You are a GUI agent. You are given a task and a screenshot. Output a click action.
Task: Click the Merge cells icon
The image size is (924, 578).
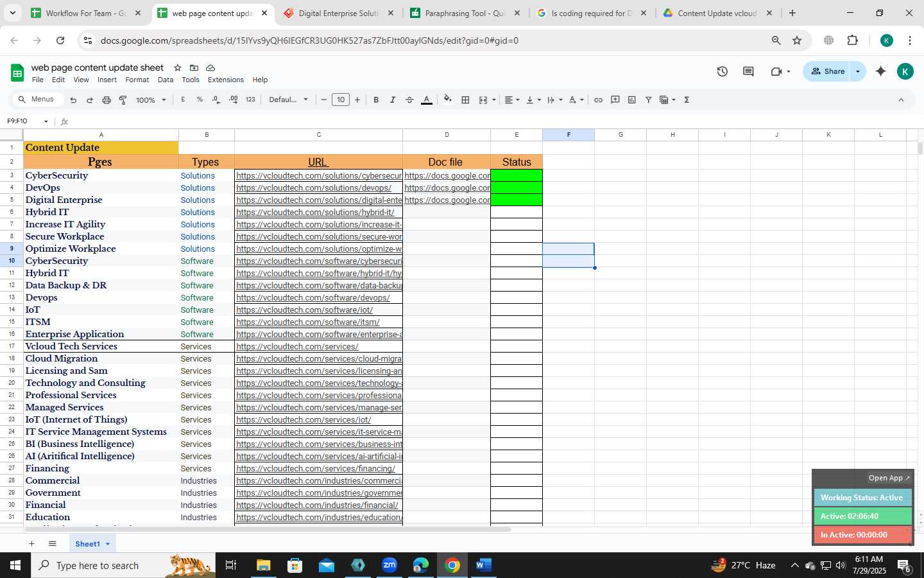tap(483, 100)
